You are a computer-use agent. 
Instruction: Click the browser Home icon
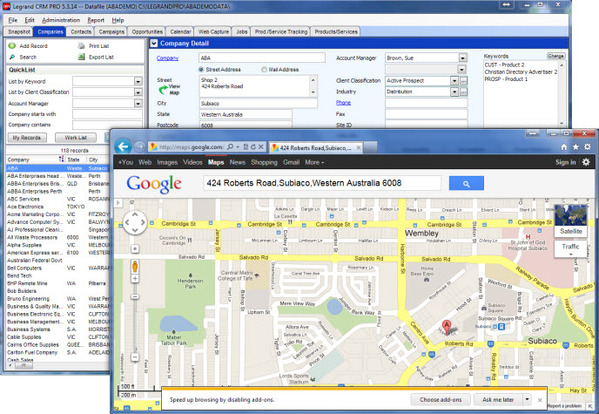click(x=563, y=147)
